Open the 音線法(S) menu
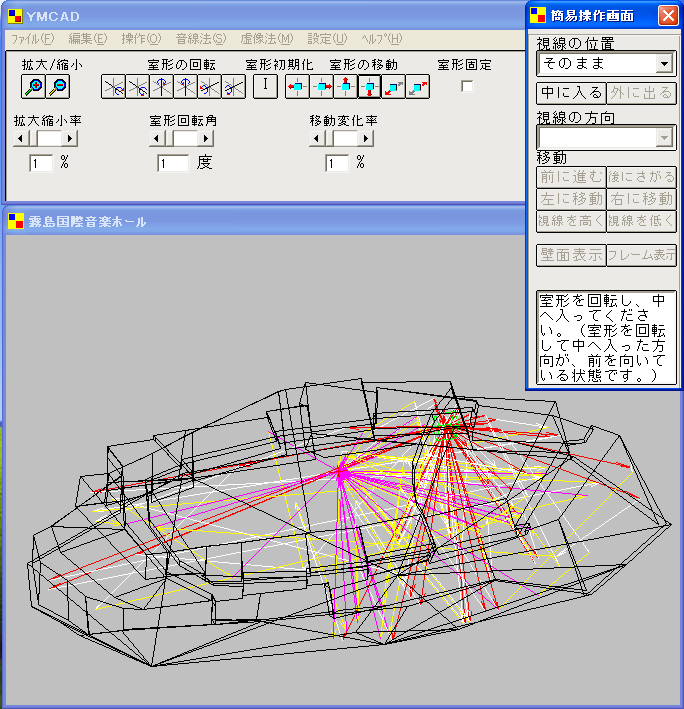684x709 pixels. 201,39
